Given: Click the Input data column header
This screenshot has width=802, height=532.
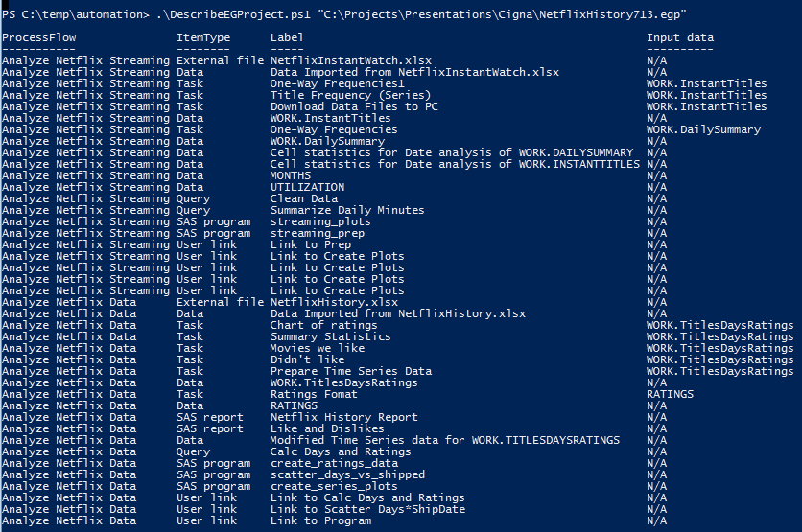Looking at the screenshot, I should tap(680, 37).
